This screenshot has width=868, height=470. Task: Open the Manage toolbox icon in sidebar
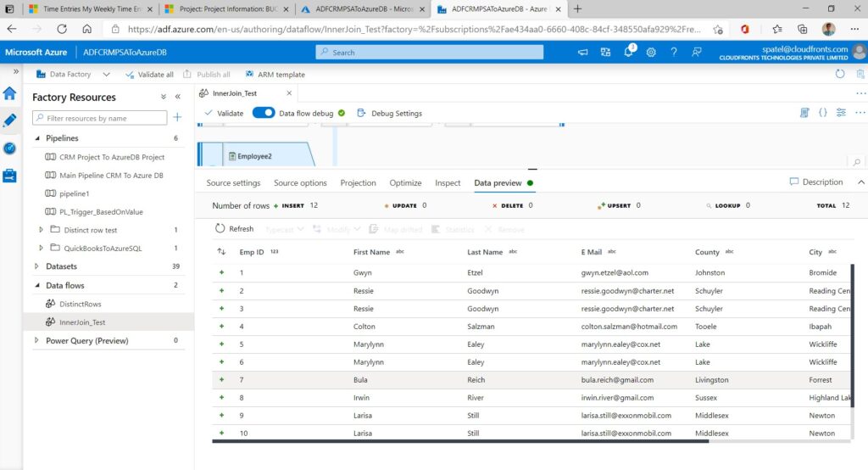click(10, 176)
